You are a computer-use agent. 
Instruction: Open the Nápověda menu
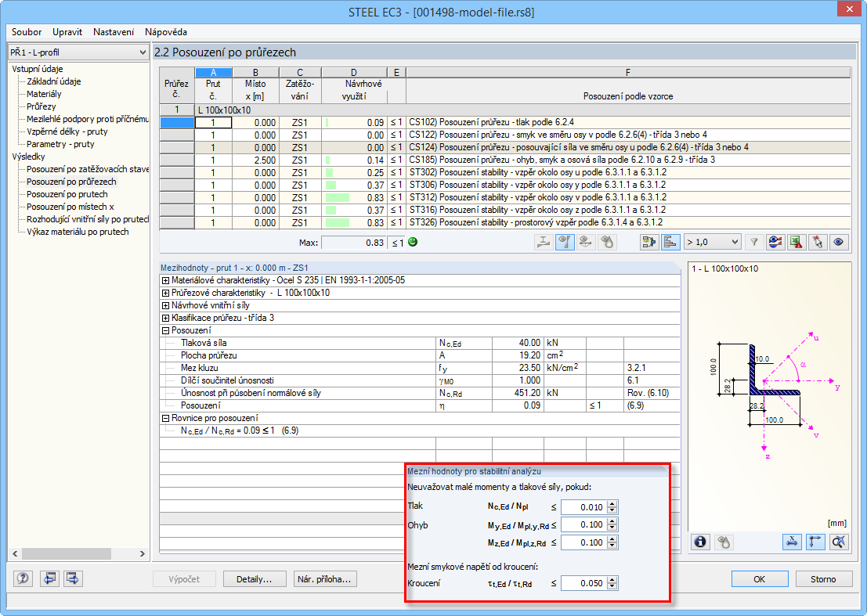point(166,32)
